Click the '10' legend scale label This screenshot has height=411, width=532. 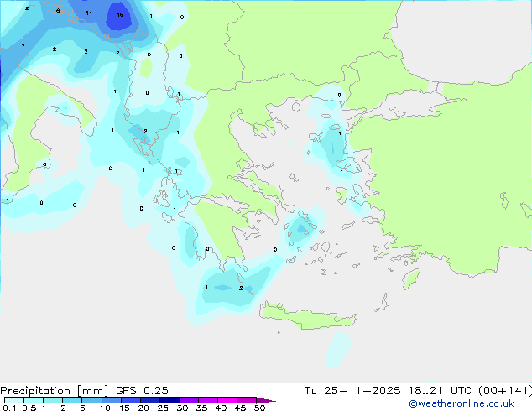(105, 408)
